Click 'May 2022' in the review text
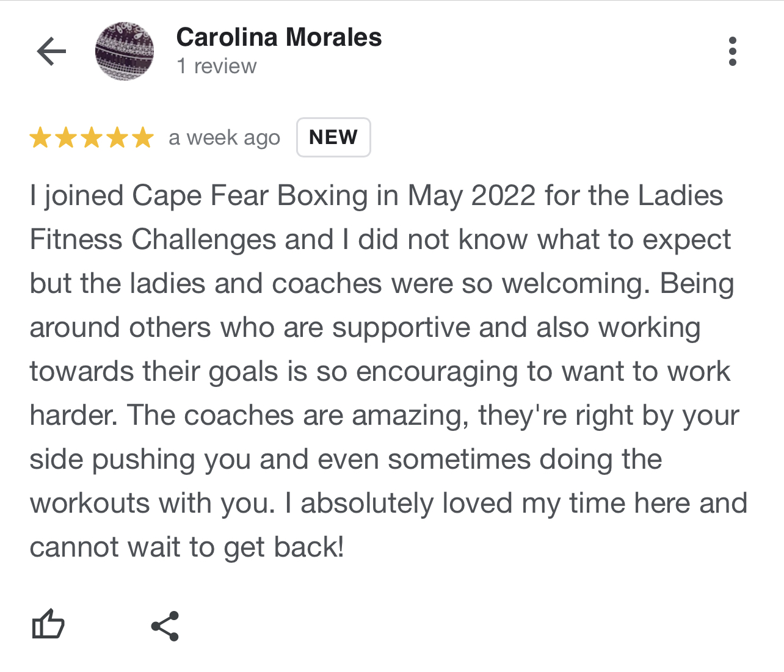Viewport: 784px width, 672px height. tap(471, 196)
